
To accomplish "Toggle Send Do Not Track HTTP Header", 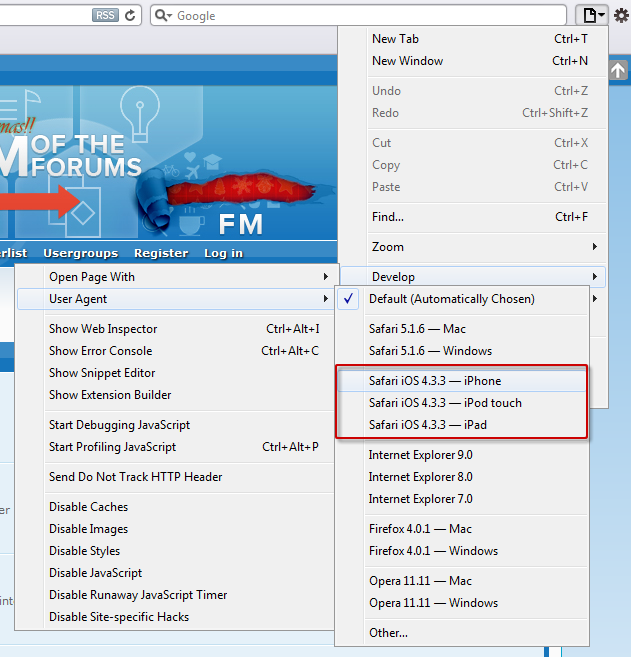I will 176,477.
